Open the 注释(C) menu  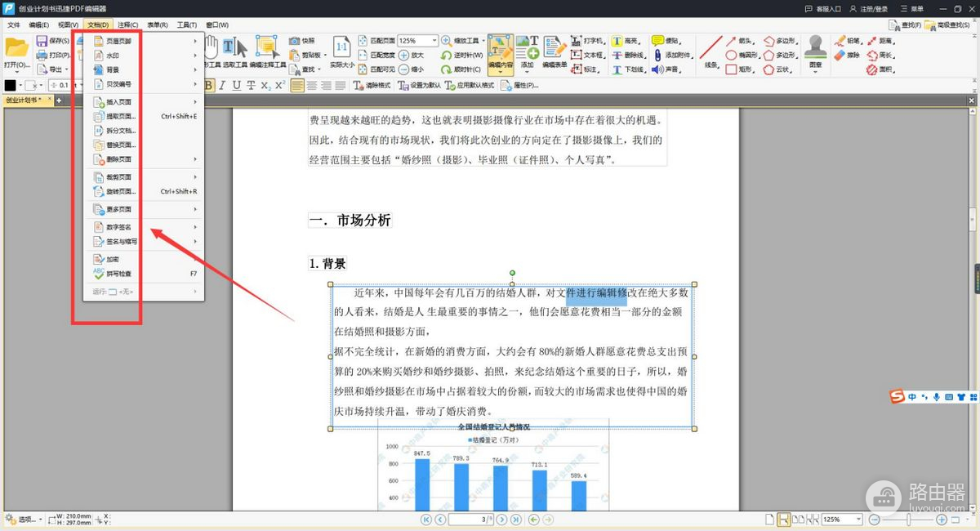(x=127, y=25)
